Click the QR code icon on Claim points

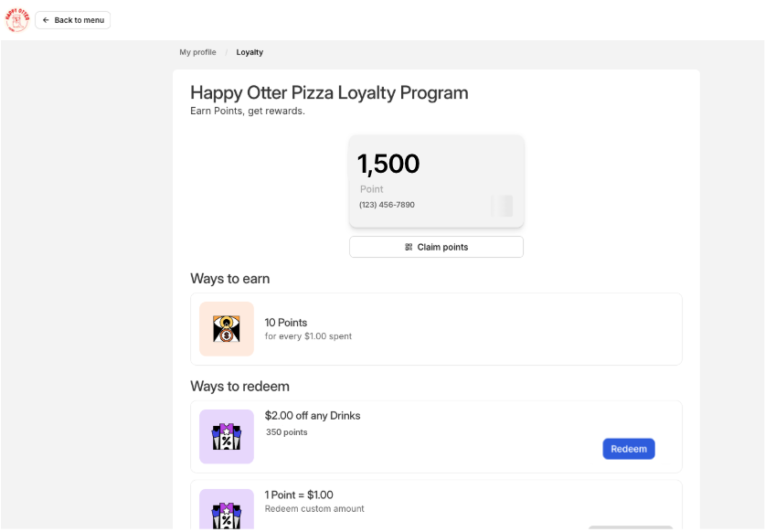click(409, 247)
